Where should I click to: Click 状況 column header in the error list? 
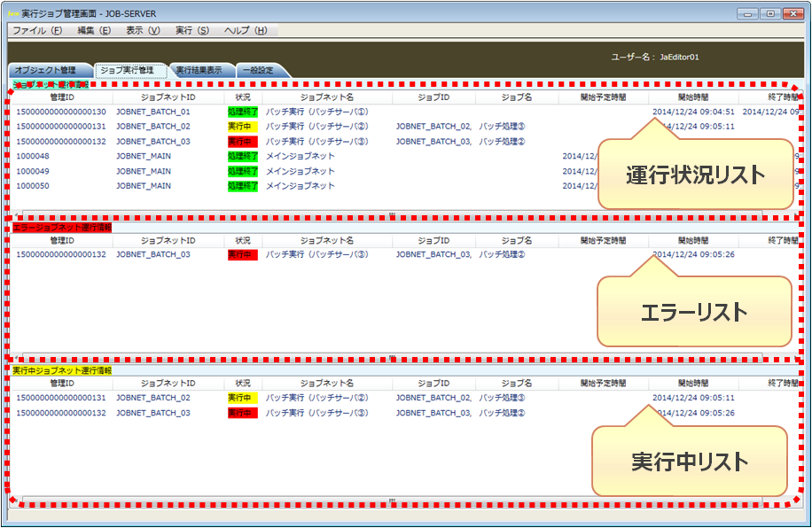pyautogui.click(x=242, y=240)
